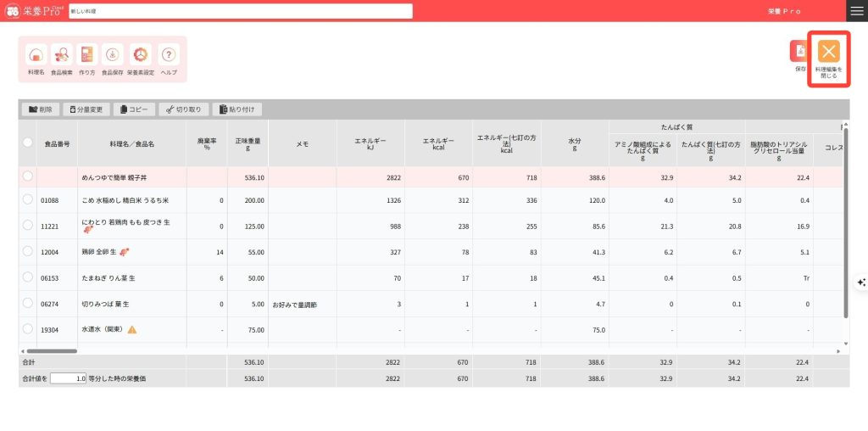Click the 食品番号 column header

click(x=57, y=144)
